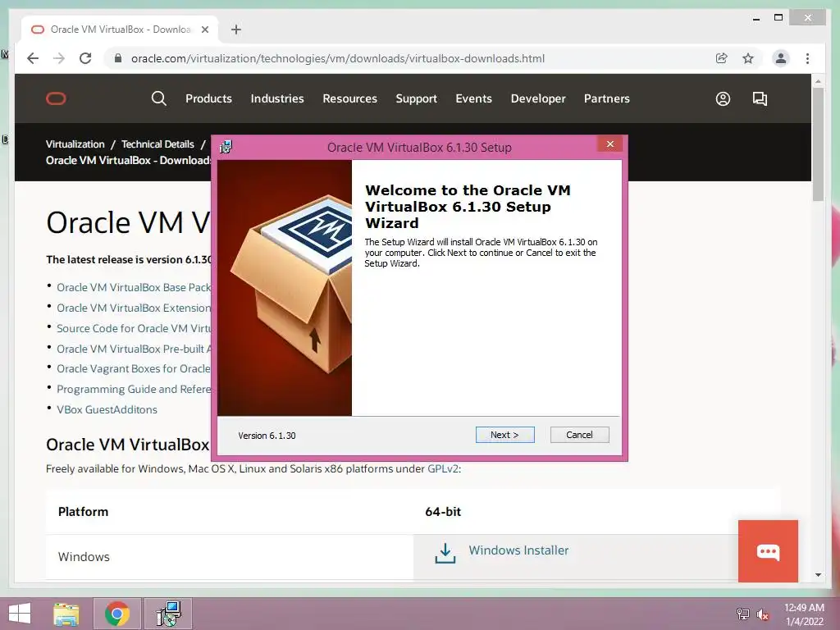Viewport: 840px width, 630px height.
Task: Open the contact chat icon in header
Action: coord(760,98)
